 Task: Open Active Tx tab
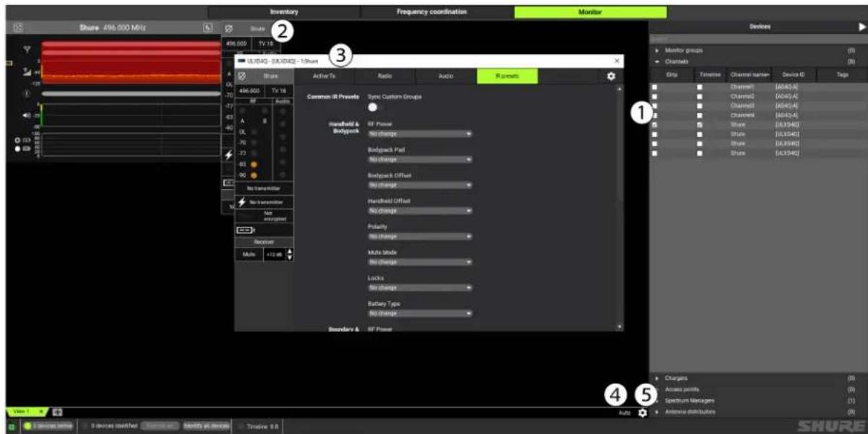click(x=324, y=76)
